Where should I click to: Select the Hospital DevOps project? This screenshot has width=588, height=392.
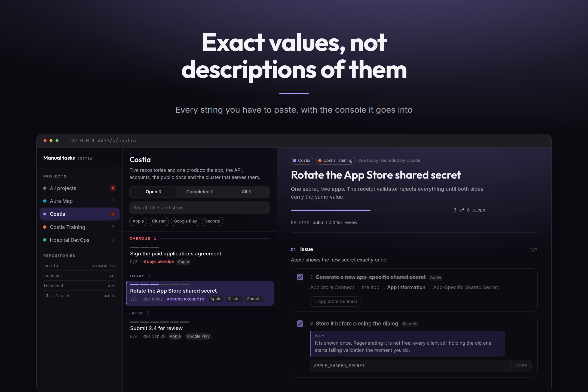click(79, 240)
